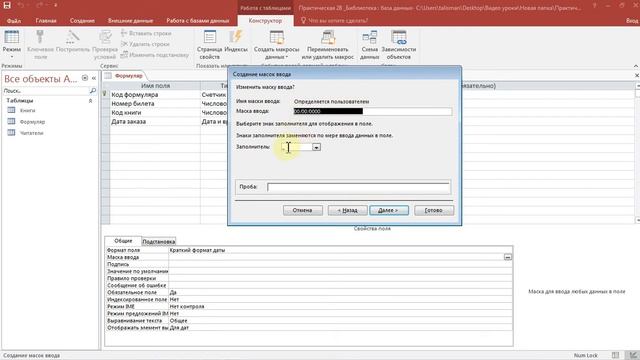Click the Что вы хотите сделать search box

[335, 20]
